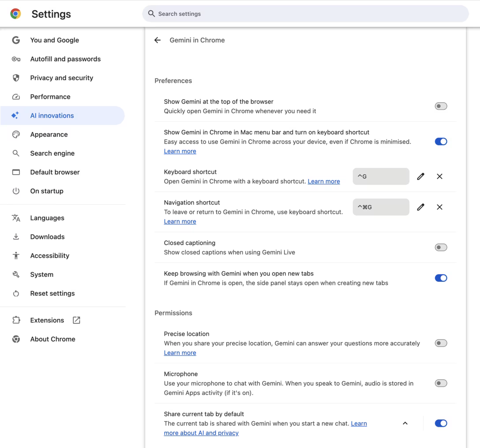Open Learn more link under Mac menu bar setting
The image size is (480, 448).
click(x=180, y=151)
